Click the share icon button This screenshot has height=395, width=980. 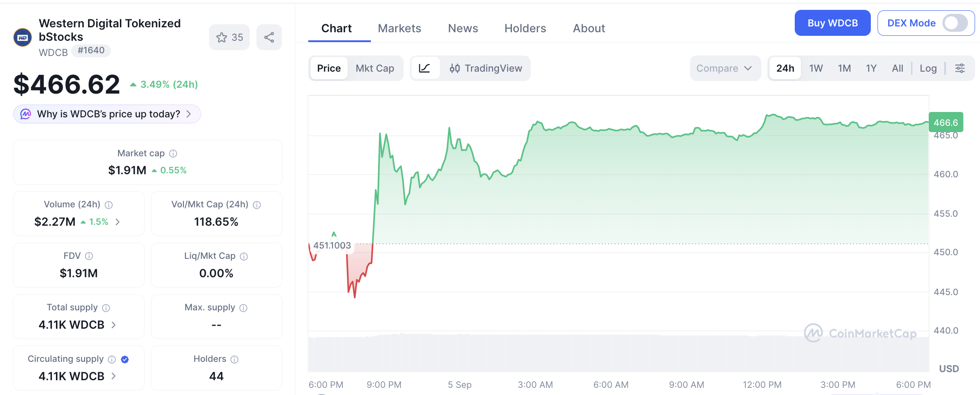pos(269,38)
